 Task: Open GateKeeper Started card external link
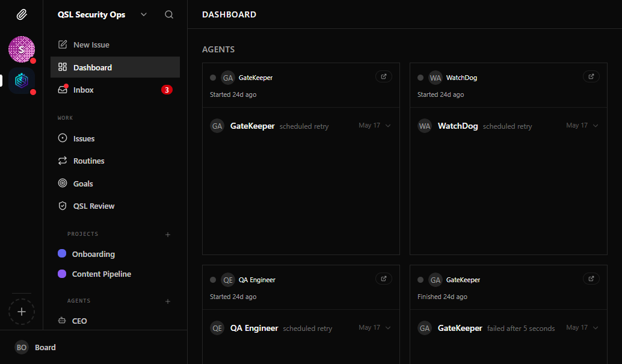pos(384,76)
